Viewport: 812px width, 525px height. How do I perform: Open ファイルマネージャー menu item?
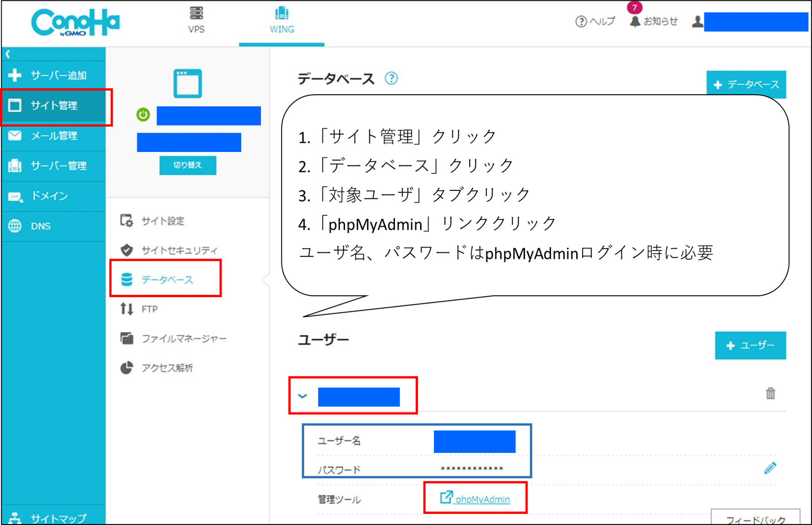tap(184, 339)
